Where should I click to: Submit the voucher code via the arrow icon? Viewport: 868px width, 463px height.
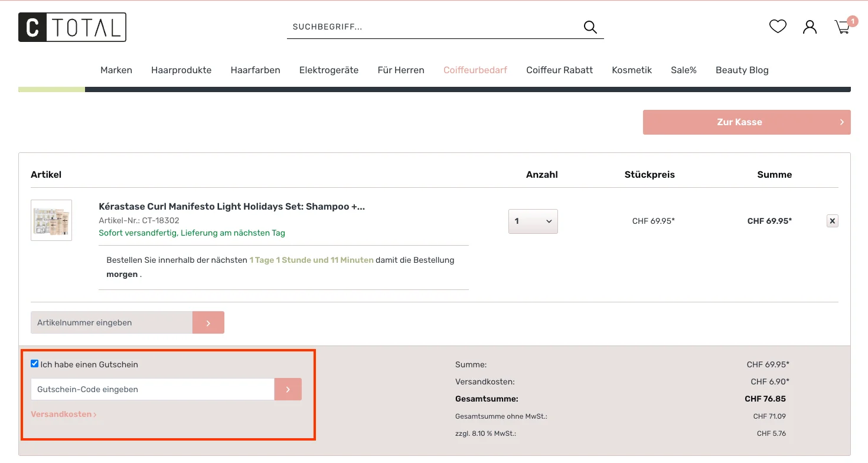pos(288,389)
